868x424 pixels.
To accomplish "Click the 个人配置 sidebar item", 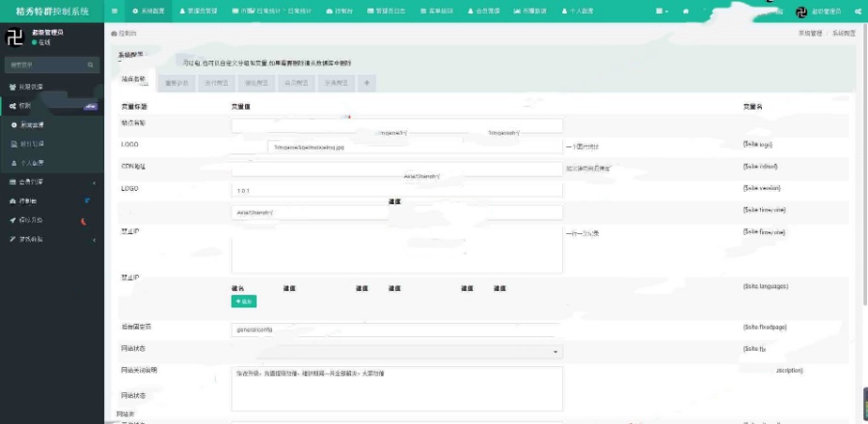I will [36, 163].
